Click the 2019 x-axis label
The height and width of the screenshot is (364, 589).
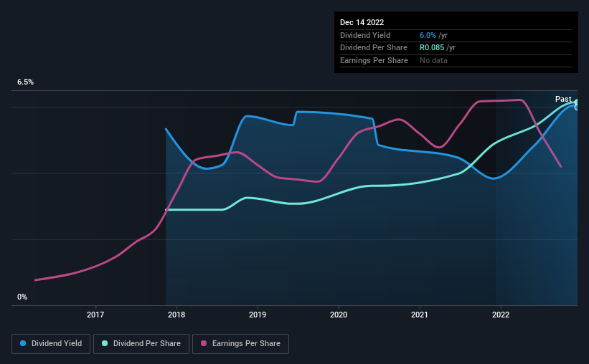tap(258, 315)
